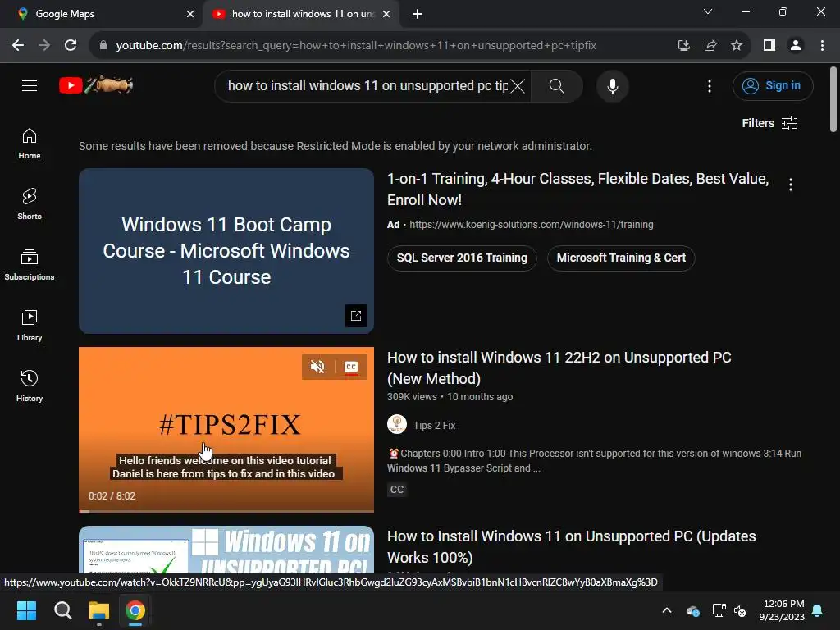Viewport: 840px width, 630px height.
Task: Open the notification bell
Action: coord(818,610)
